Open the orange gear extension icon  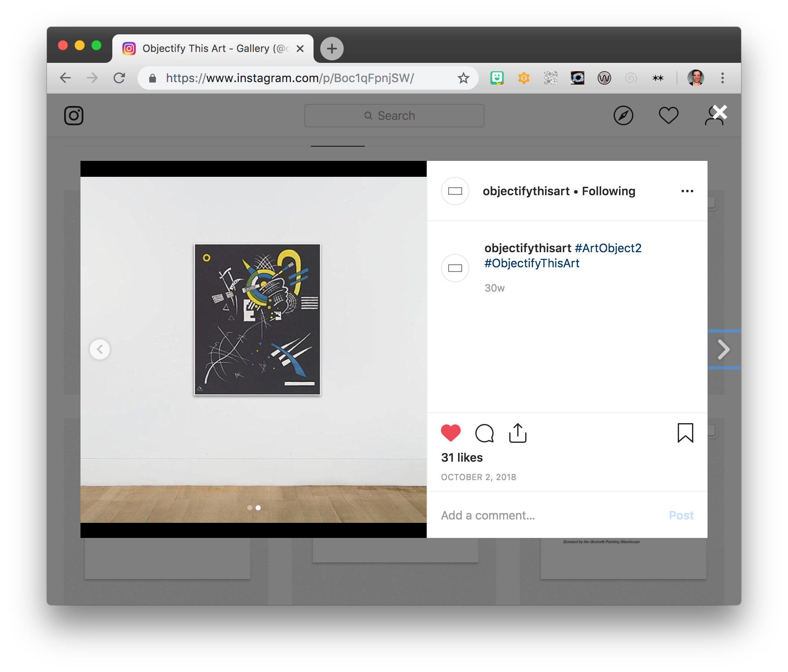pos(524,78)
